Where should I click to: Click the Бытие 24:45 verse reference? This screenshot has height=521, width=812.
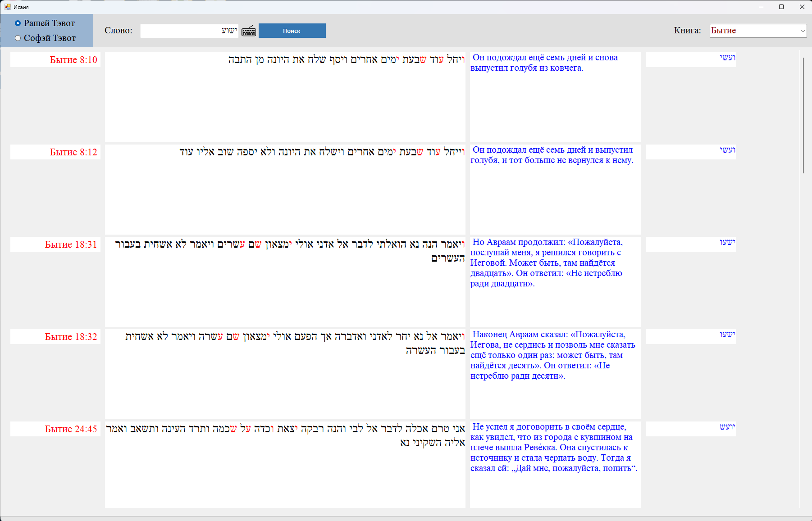71,429
